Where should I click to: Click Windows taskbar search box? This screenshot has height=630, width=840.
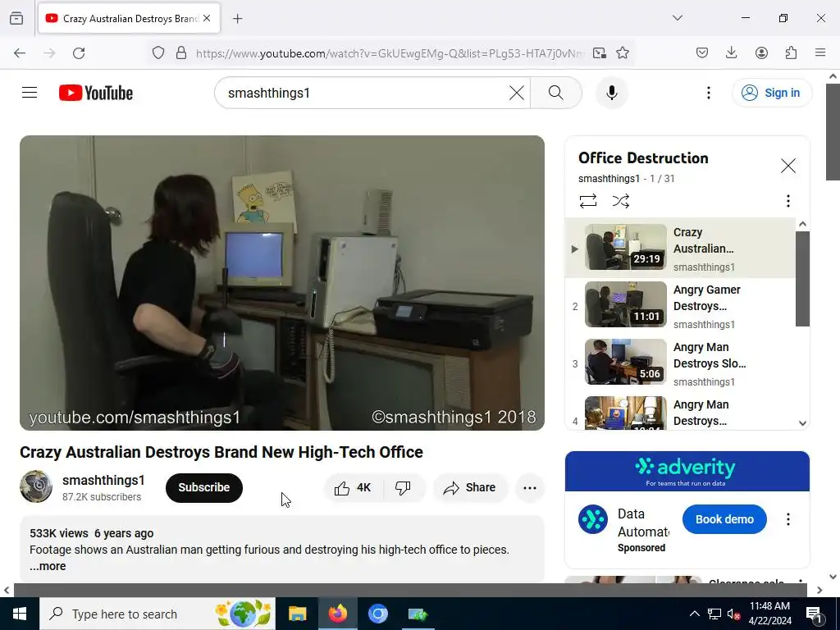tap(157, 614)
